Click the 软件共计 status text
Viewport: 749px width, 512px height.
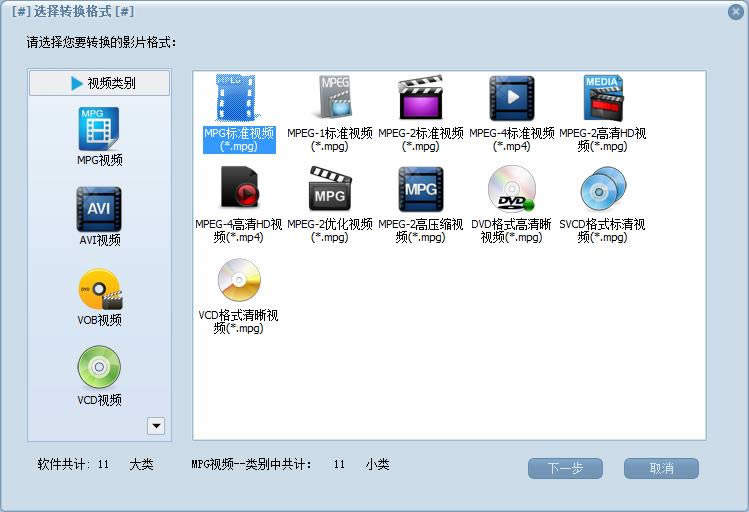(x=62, y=464)
